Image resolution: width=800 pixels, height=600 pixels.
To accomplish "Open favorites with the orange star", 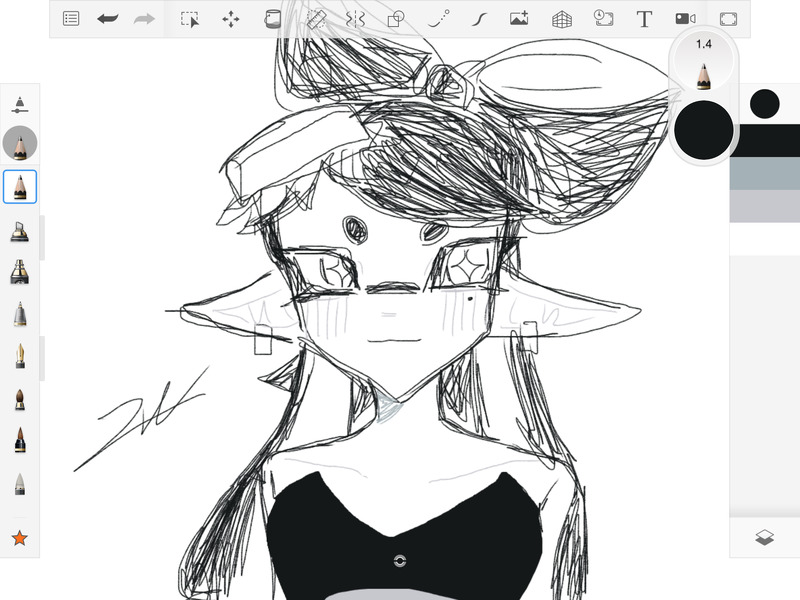I will 19,538.
